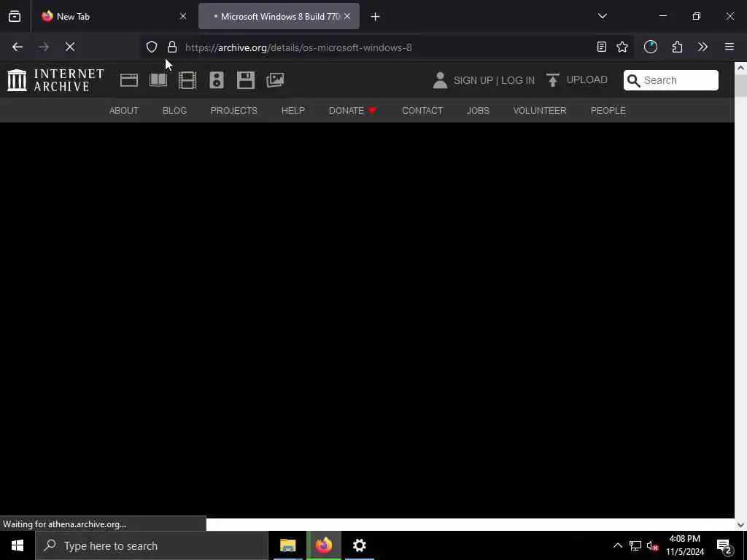Click the Archive Search field
The height and width of the screenshot is (560, 747).
click(x=671, y=80)
